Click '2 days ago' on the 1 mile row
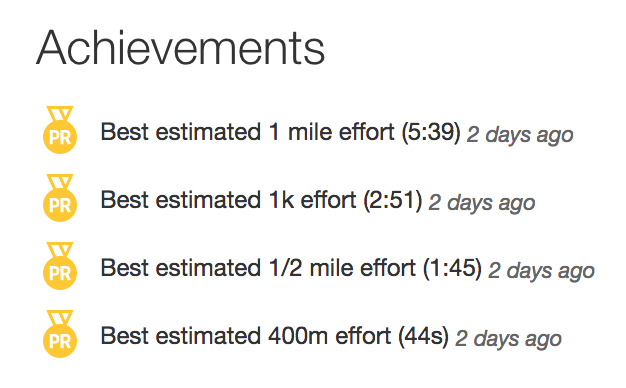626x388 pixels. [520, 135]
